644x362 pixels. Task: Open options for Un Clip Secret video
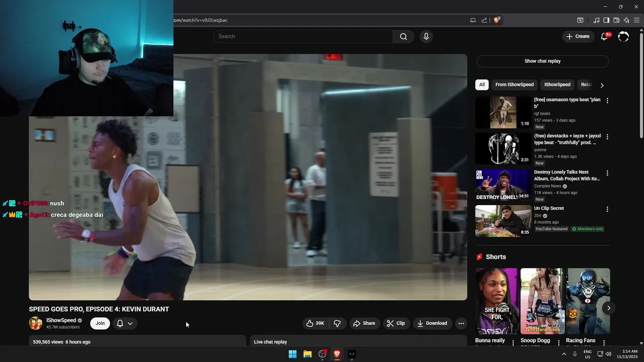click(607, 209)
